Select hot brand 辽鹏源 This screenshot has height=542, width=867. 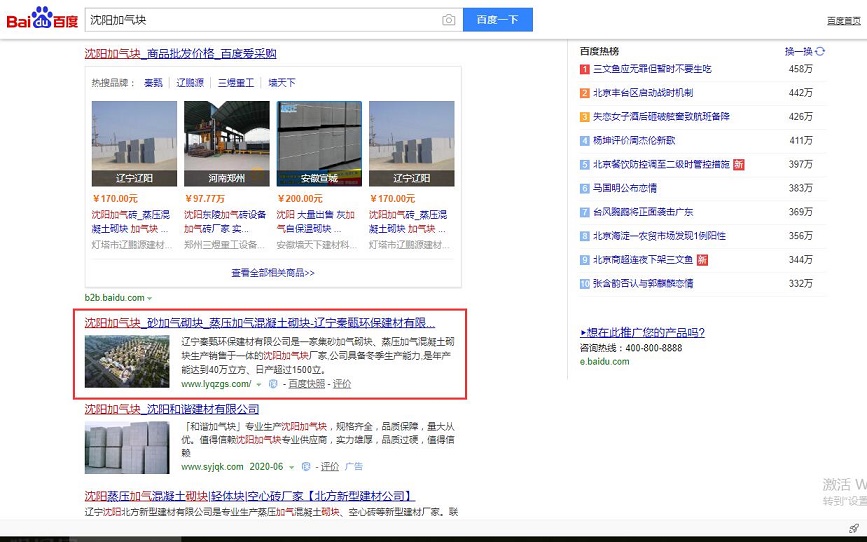190,83
